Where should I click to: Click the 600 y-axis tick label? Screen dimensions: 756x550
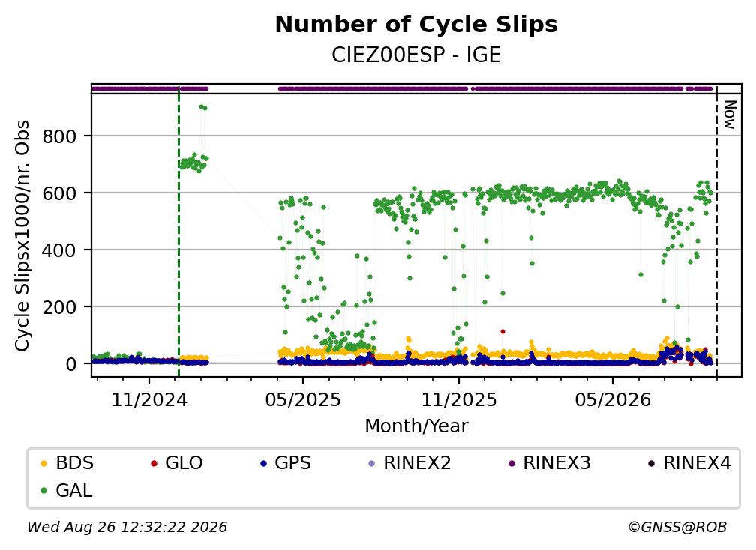(59, 193)
